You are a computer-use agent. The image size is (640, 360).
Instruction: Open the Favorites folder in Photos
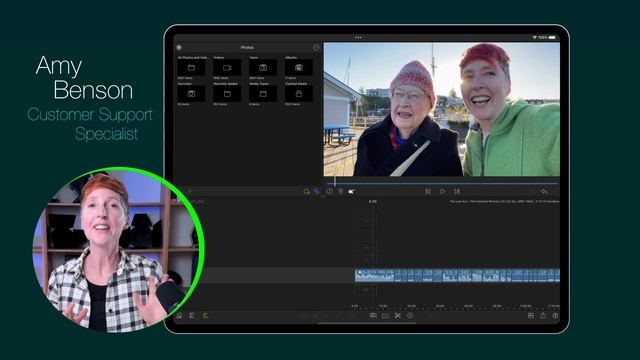click(x=191, y=94)
